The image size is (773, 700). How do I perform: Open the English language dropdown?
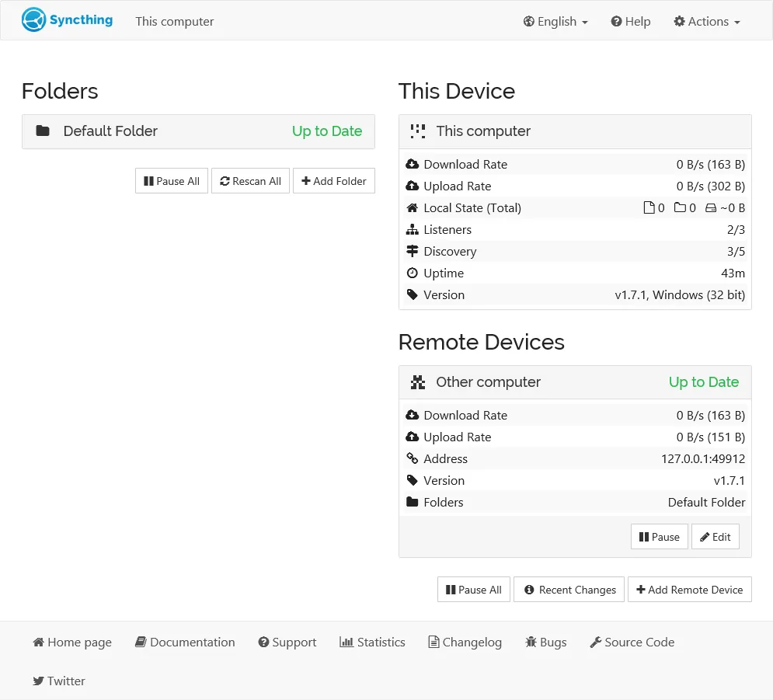555,22
